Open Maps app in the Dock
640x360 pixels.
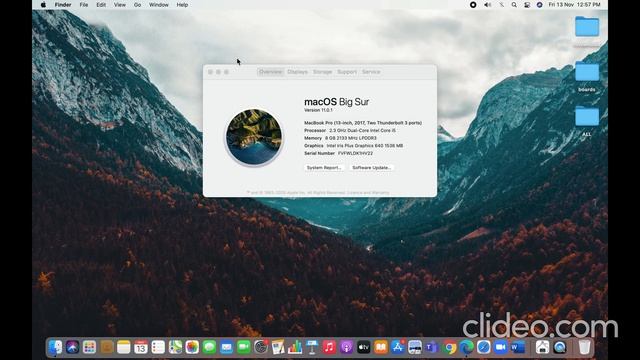click(x=175, y=347)
